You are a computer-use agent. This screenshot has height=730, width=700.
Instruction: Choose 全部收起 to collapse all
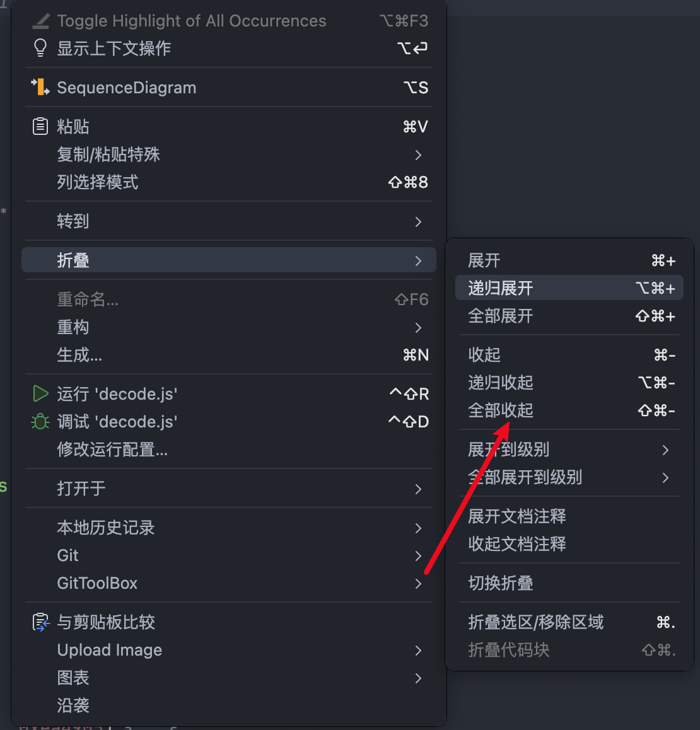(501, 410)
